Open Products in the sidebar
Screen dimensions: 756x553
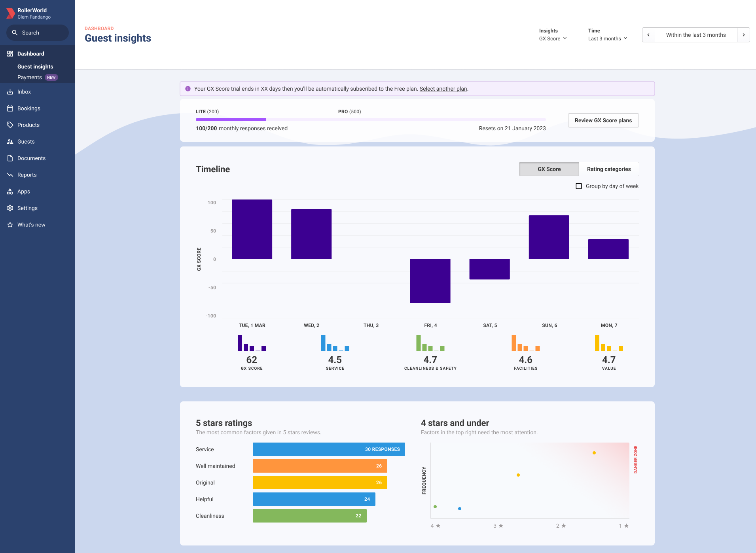28,125
